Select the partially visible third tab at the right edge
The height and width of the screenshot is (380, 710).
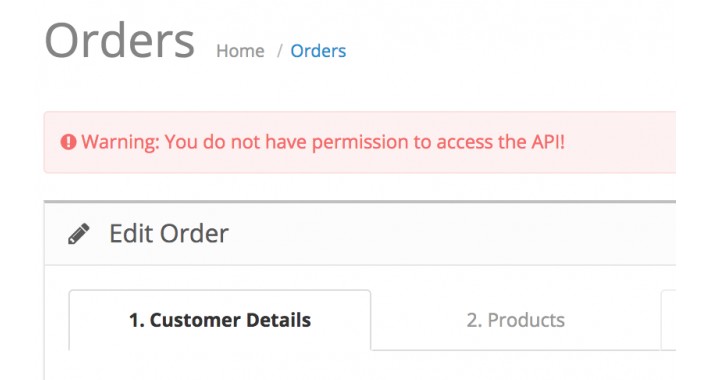668,320
